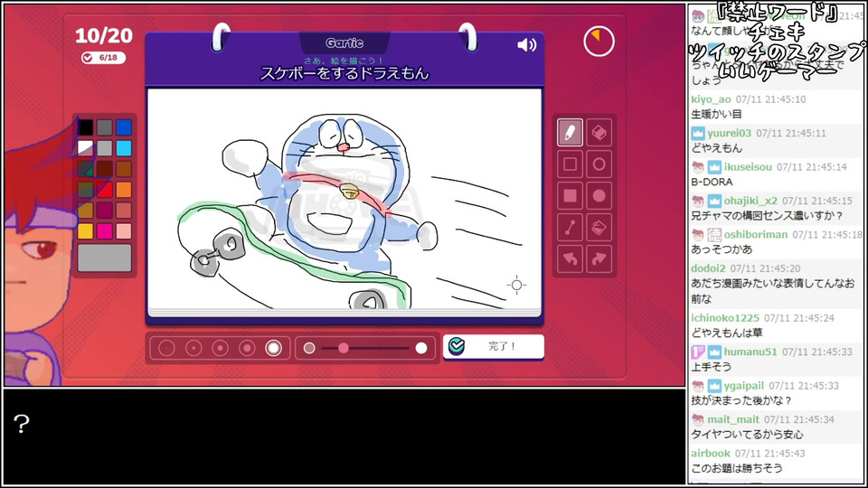Click the check icon on Done button
Screen dimensions: 868x488
pyautogui.click(x=456, y=346)
